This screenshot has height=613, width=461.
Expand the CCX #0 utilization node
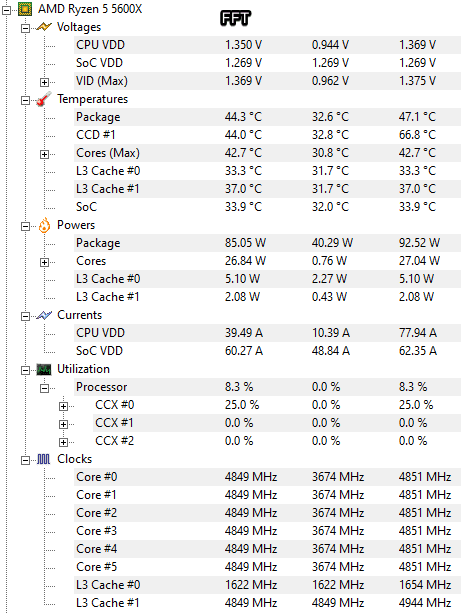[x=63, y=406]
